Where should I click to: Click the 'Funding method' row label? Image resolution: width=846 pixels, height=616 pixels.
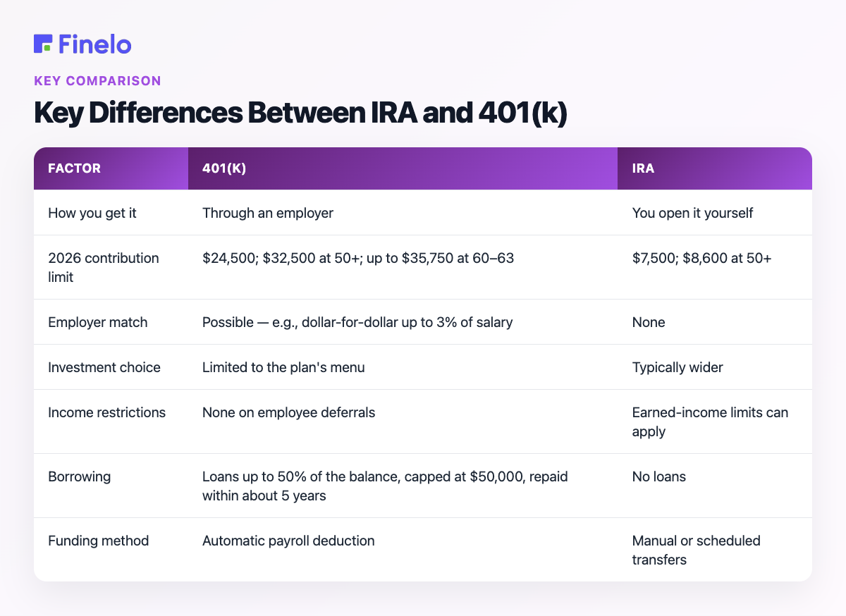coord(111,550)
